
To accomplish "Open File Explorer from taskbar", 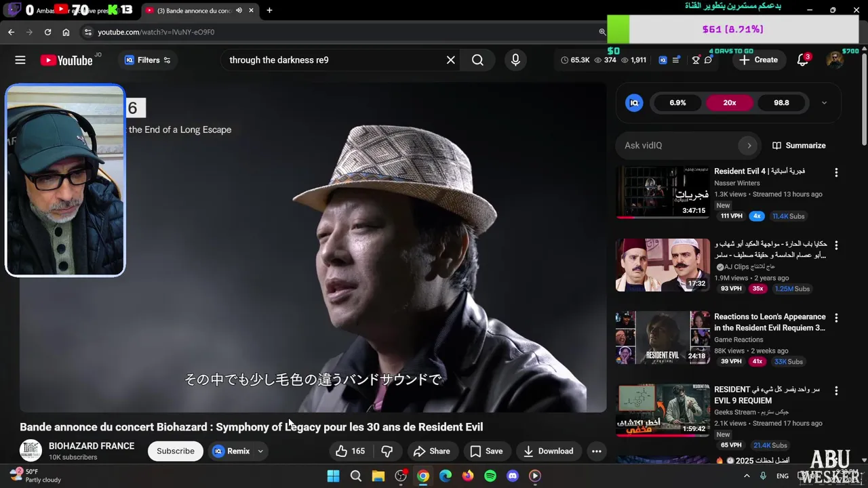I will 378,476.
